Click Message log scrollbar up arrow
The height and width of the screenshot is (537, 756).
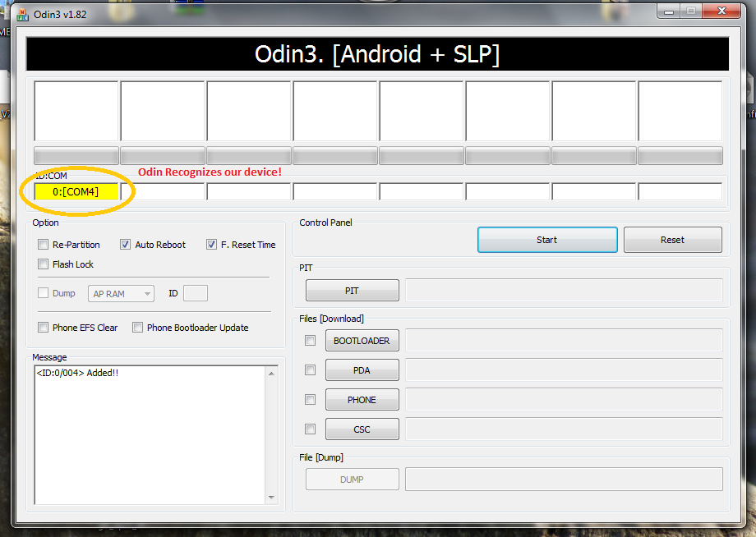[x=271, y=374]
